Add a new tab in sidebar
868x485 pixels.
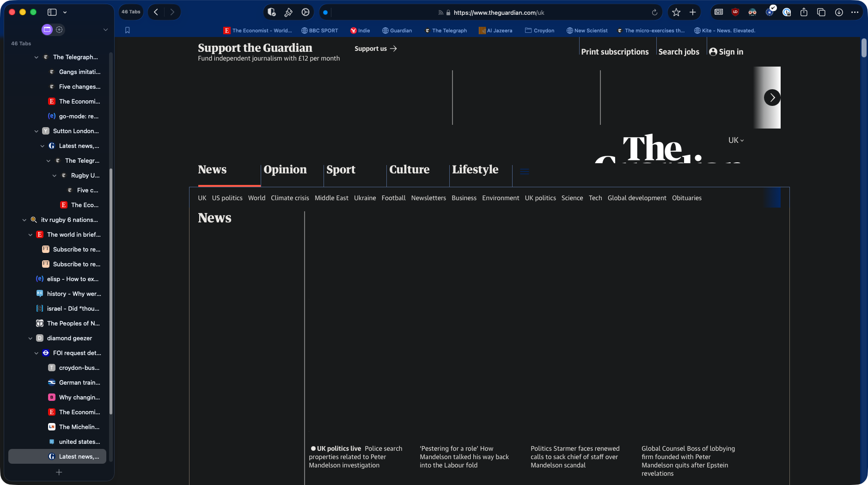(59, 472)
